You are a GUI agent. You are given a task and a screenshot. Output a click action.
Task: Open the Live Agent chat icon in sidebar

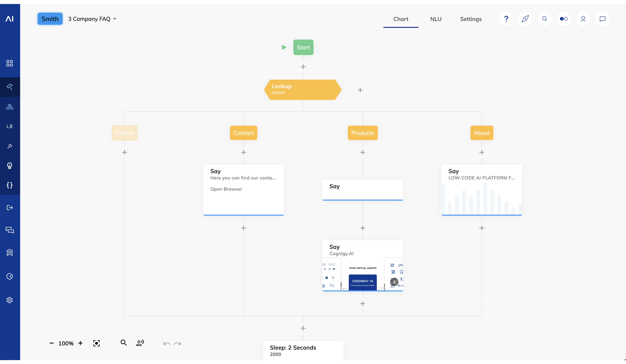click(x=10, y=230)
